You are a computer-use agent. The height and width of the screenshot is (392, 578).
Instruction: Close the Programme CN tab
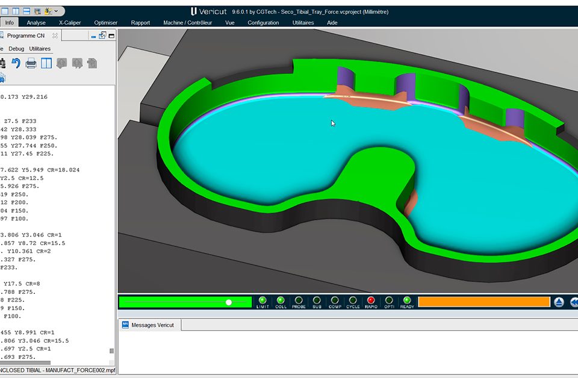point(55,36)
